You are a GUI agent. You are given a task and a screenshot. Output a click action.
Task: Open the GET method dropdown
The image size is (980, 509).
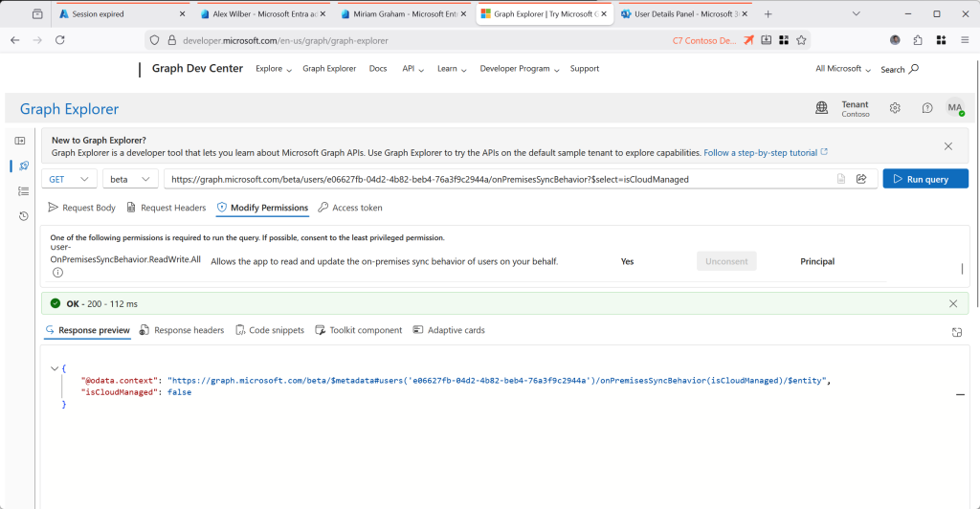pos(70,179)
